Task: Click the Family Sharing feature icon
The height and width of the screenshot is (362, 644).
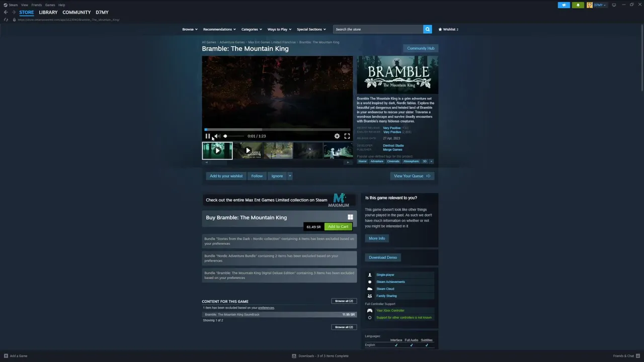Action: click(x=370, y=296)
